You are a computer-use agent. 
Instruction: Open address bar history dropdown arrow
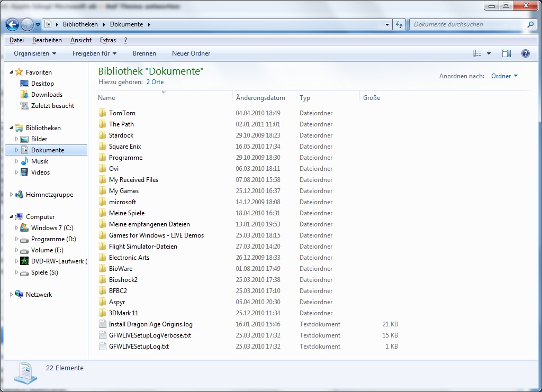387,24
